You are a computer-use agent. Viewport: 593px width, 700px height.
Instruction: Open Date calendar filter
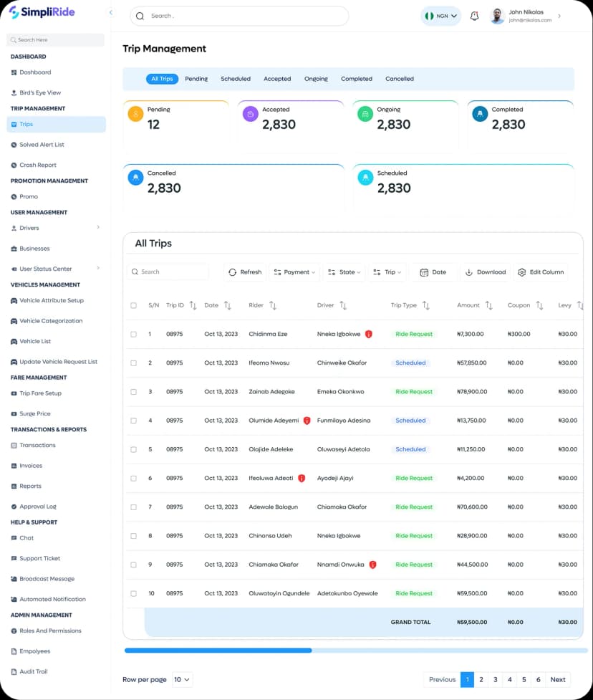pyautogui.click(x=433, y=272)
